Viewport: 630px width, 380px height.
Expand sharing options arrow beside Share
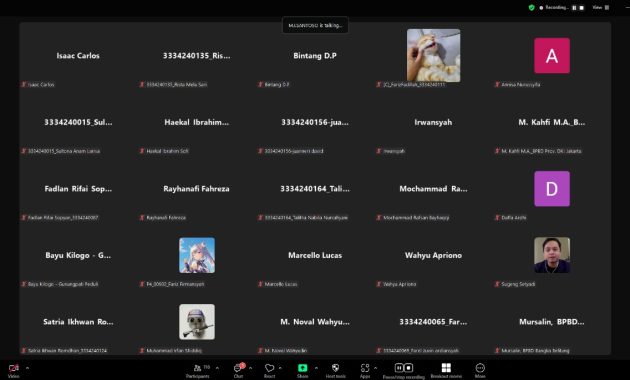[316, 368]
